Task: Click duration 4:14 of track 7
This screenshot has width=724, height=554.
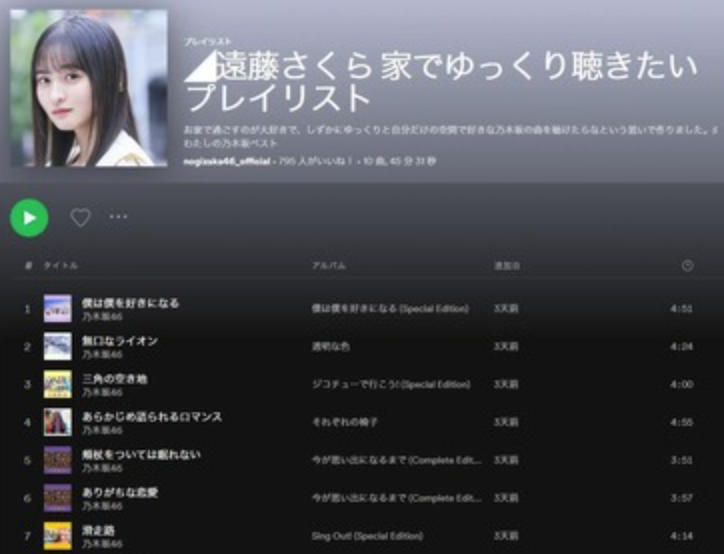Action: click(682, 536)
